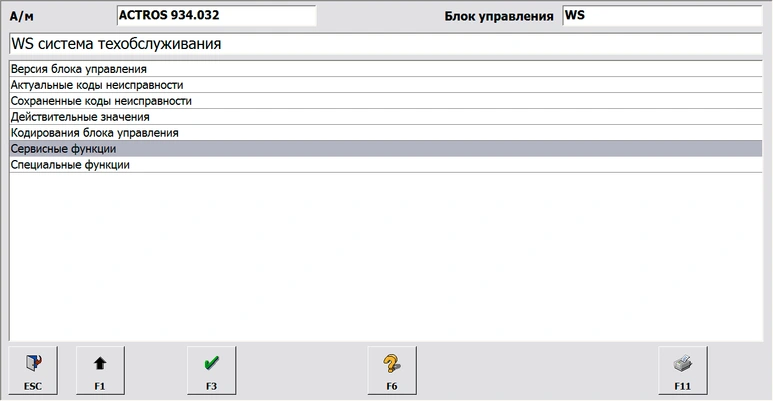Image resolution: width=773 pixels, height=401 pixels.
Task: Choose Сохраненные коды неисправности item
Action: pyautogui.click(x=100, y=101)
